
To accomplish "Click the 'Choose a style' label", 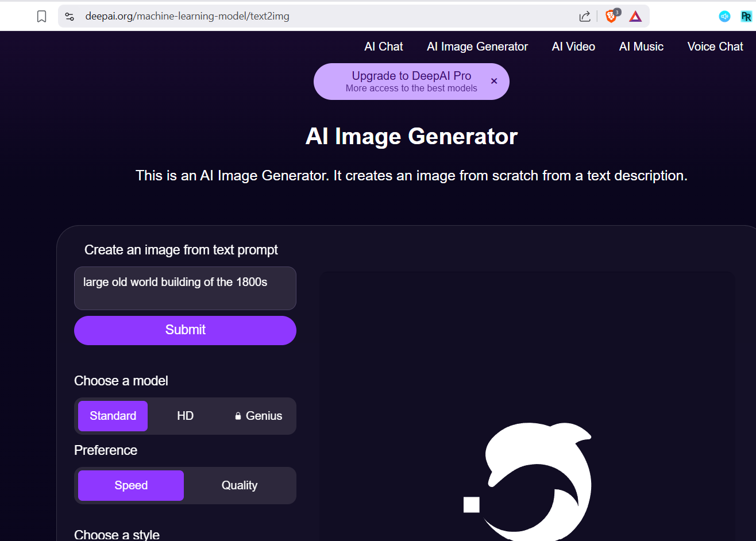I will click(117, 535).
